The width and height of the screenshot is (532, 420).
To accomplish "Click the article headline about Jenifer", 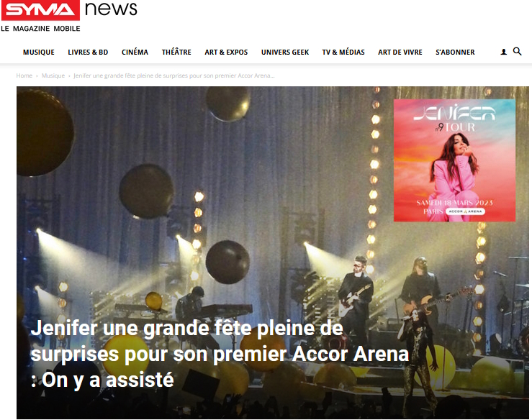I will click(x=220, y=354).
